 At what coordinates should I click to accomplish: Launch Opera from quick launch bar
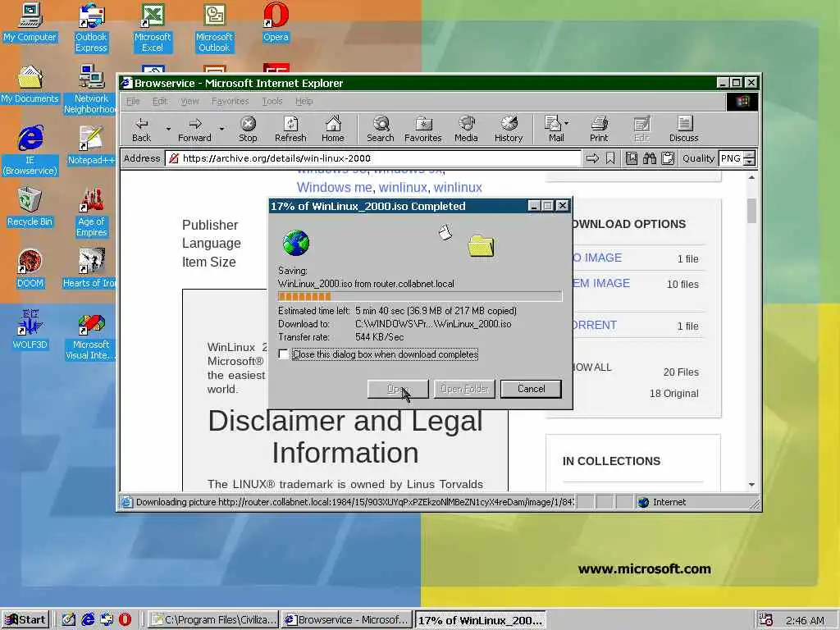pos(125,619)
